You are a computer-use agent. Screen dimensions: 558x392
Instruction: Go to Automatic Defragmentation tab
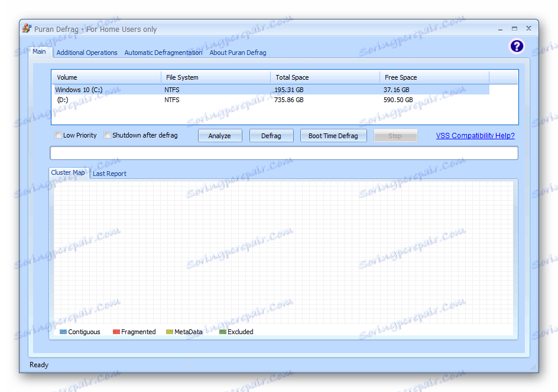click(x=163, y=53)
